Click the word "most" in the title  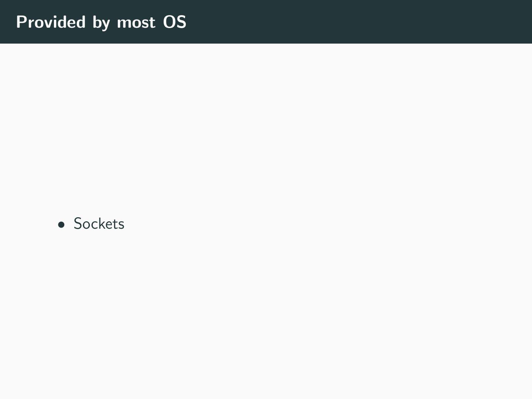(136, 23)
